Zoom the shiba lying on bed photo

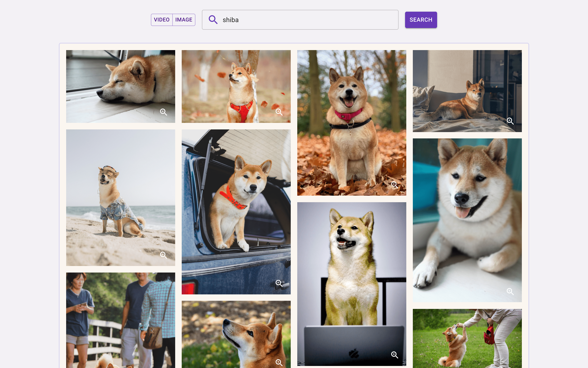tap(510, 121)
